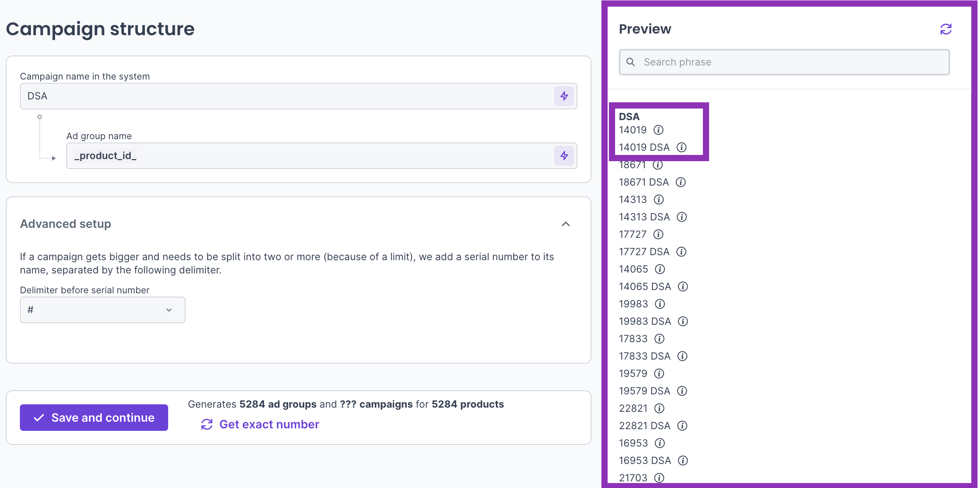Viewport: 980px width, 488px height.
Task: Focus the Search phrase field
Action: (x=784, y=62)
